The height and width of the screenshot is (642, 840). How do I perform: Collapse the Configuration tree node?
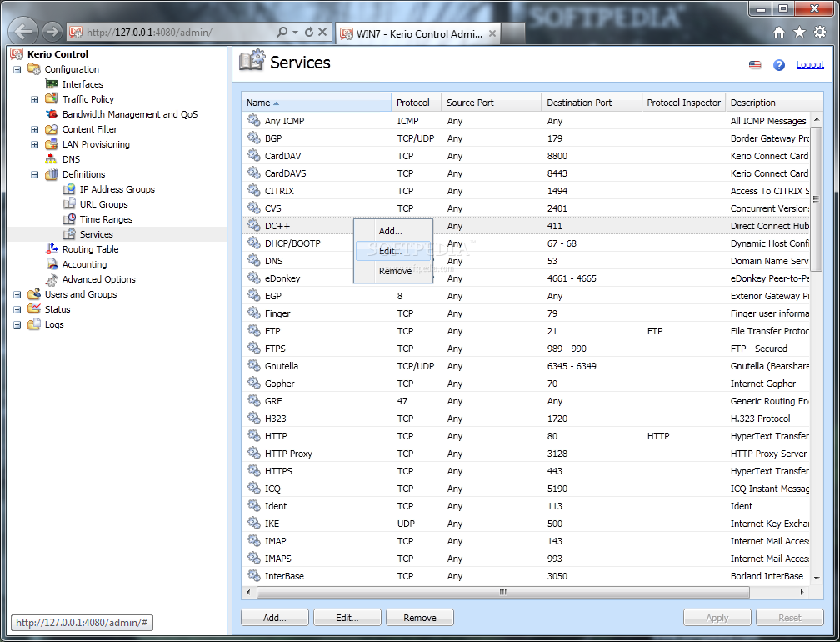17,69
